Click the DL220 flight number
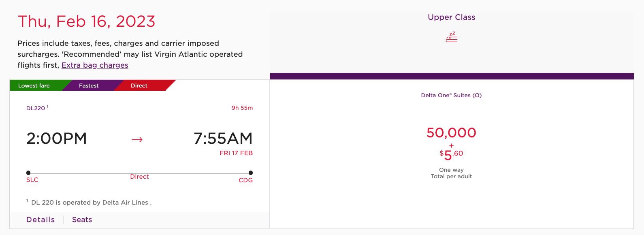Screen dimensions: 644x235 pos(36,108)
